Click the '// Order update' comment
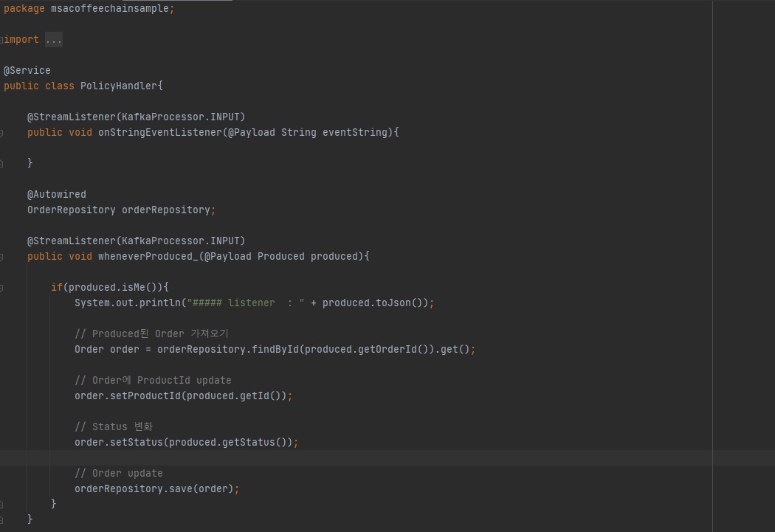This screenshot has width=775, height=532. pos(119,473)
